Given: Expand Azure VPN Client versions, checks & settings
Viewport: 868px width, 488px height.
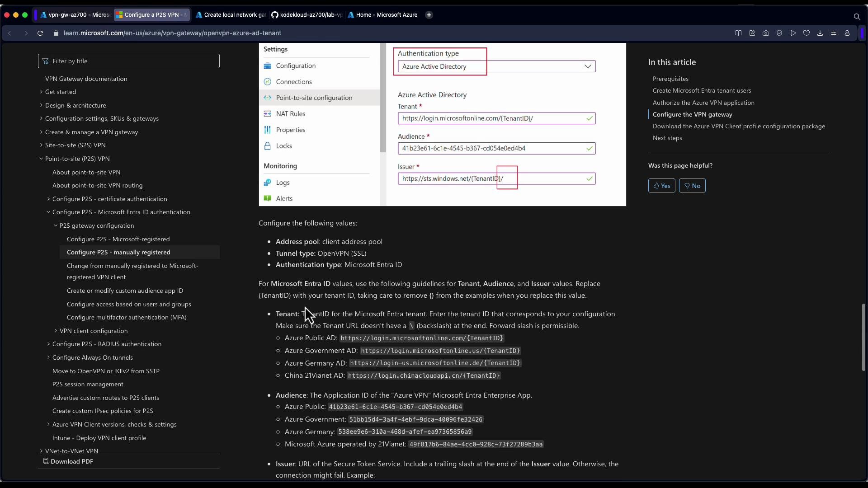Looking at the screenshot, I should click(48, 424).
